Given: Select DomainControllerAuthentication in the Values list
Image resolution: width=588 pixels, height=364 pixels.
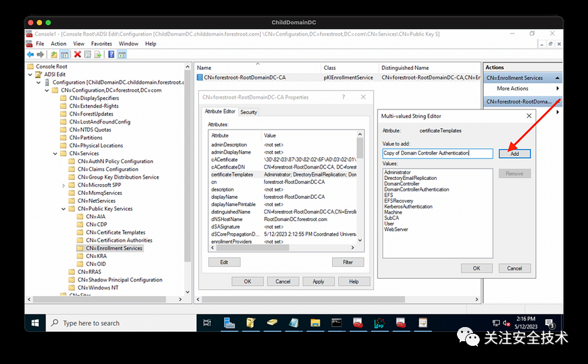Looking at the screenshot, I should tap(416, 189).
